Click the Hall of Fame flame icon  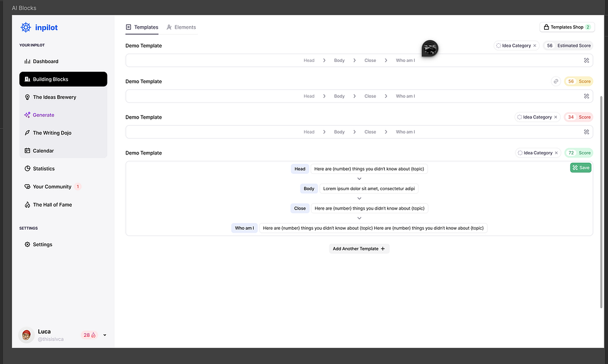click(27, 205)
